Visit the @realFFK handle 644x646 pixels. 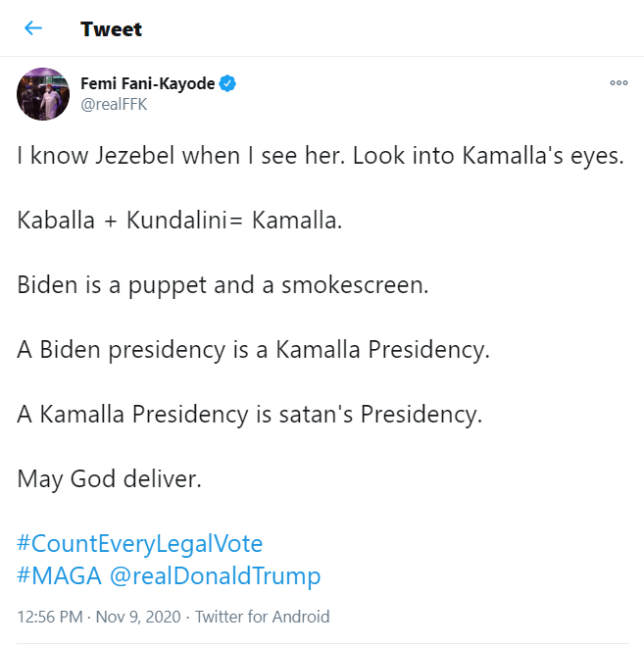(x=114, y=105)
